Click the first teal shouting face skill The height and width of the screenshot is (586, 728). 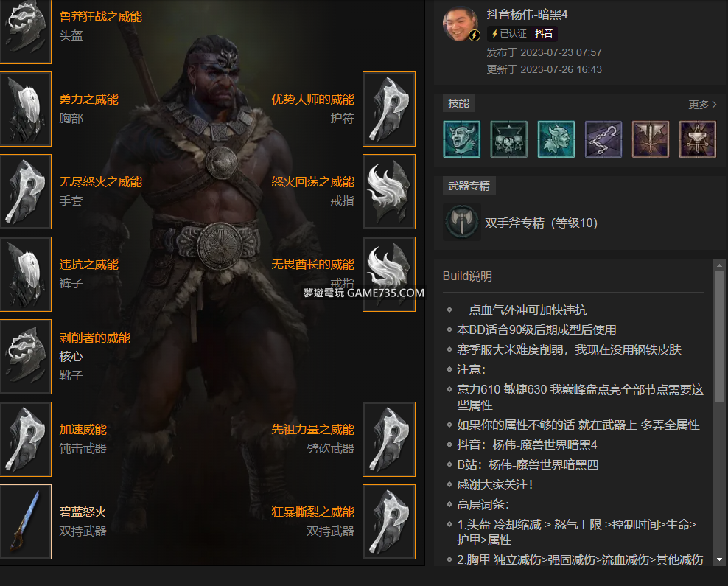(462, 139)
